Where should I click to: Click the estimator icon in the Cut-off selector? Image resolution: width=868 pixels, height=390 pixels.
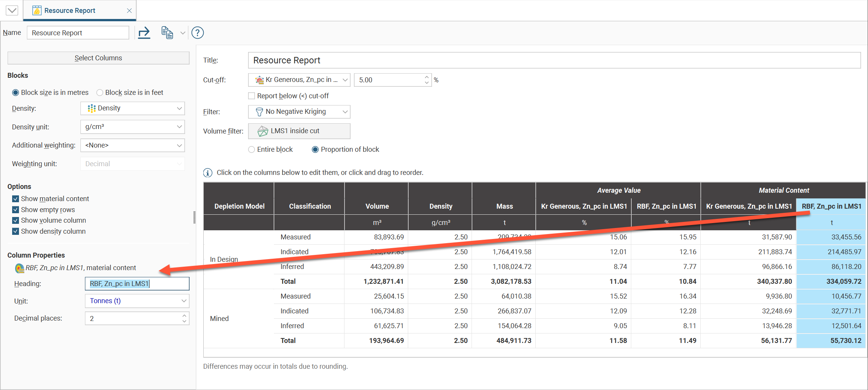click(x=259, y=80)
